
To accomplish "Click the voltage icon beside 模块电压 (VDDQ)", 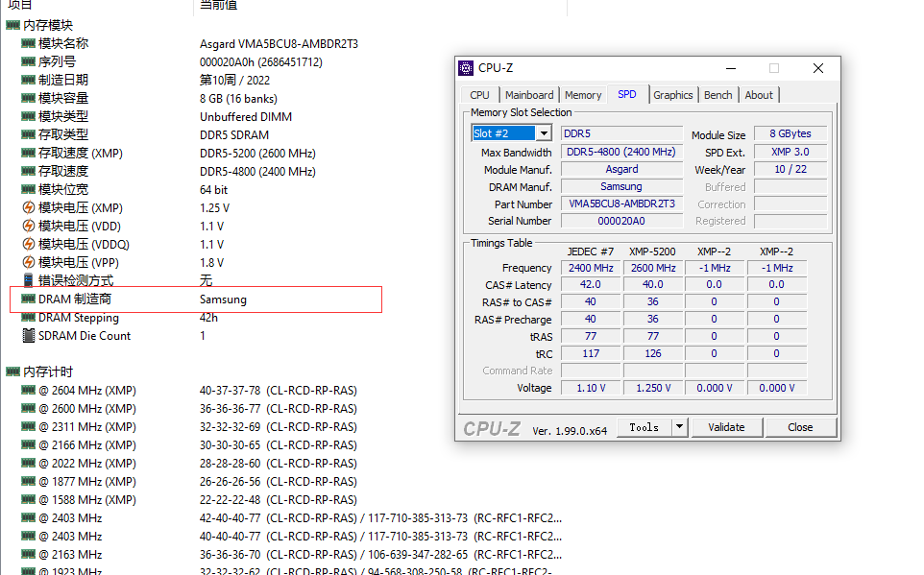I will [x=28, y=244].
